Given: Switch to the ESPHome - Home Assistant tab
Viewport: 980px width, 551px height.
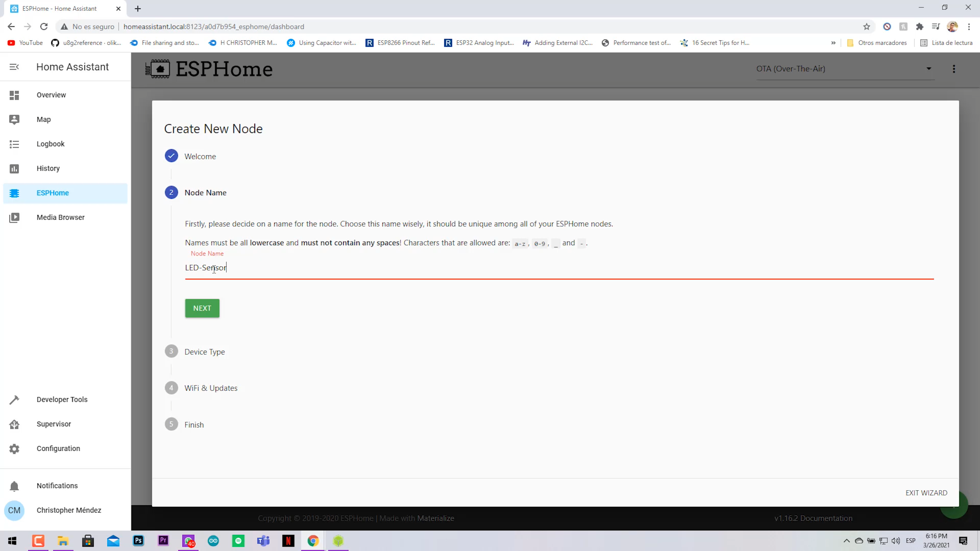Looking at the screenshot, I should pyautogui.click(x=61, y=9).
